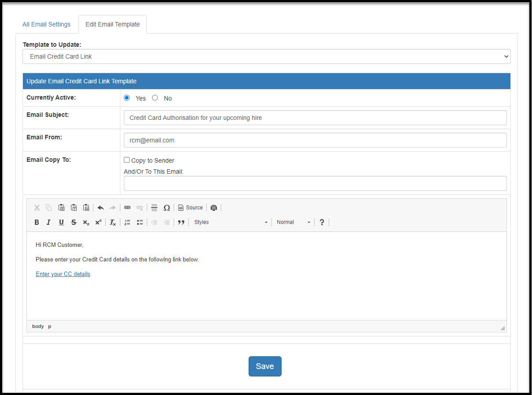The image size is (532, 395).
Task: Click the Block Quote icon
Action: (181, 222)
